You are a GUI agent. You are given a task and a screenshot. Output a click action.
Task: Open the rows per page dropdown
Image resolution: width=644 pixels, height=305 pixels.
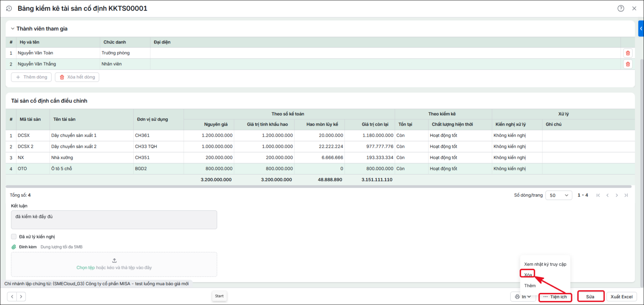559,195
